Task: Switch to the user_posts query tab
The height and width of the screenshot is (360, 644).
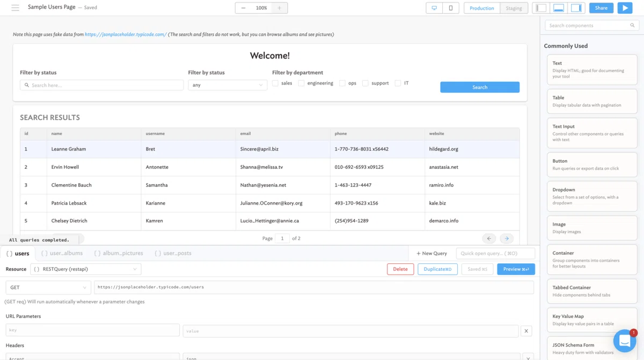Action: coord(173,253)
